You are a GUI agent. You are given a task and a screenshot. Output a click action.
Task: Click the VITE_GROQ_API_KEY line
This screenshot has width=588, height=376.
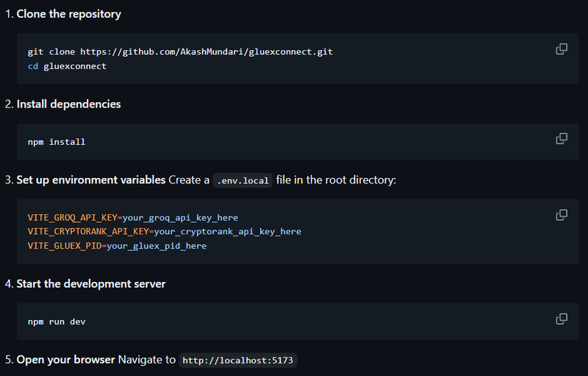coord(132,218)
